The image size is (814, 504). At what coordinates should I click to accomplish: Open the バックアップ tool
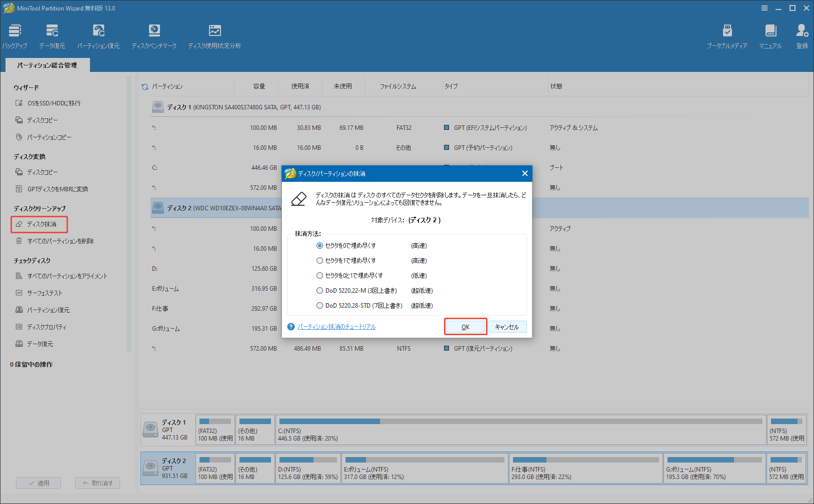(14, 35)
